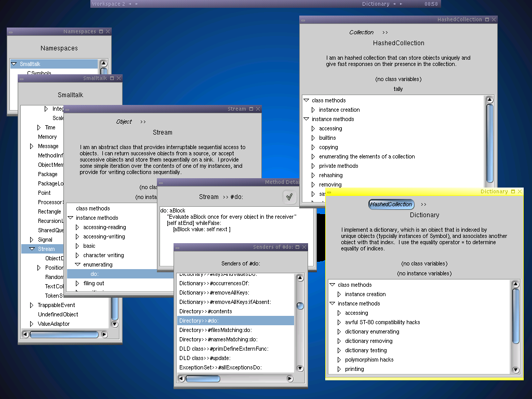
Task: Expand the dictionary enumerating category
Action: coord(339,331)
